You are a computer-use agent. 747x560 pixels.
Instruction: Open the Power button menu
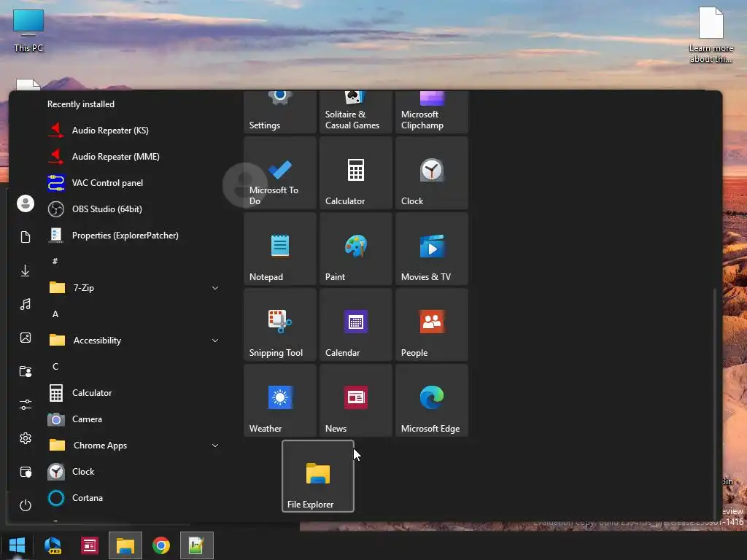point(26,505)
